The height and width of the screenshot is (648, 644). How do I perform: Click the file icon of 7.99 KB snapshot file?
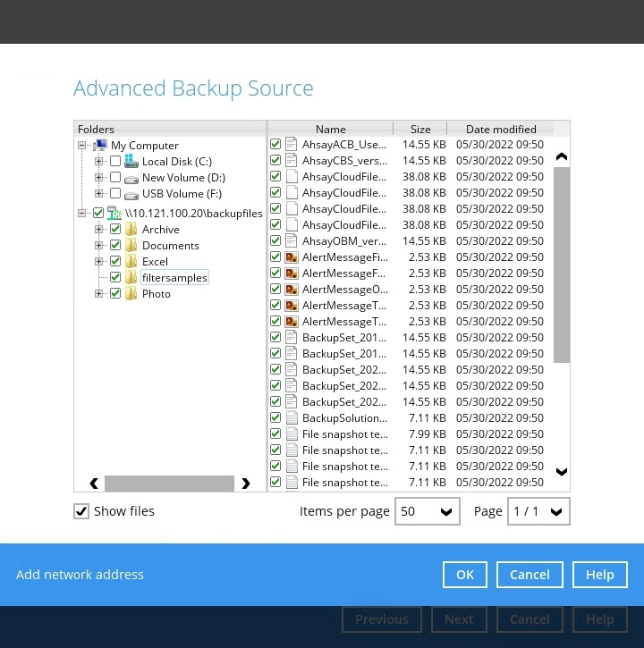click(x=292, y=433)
